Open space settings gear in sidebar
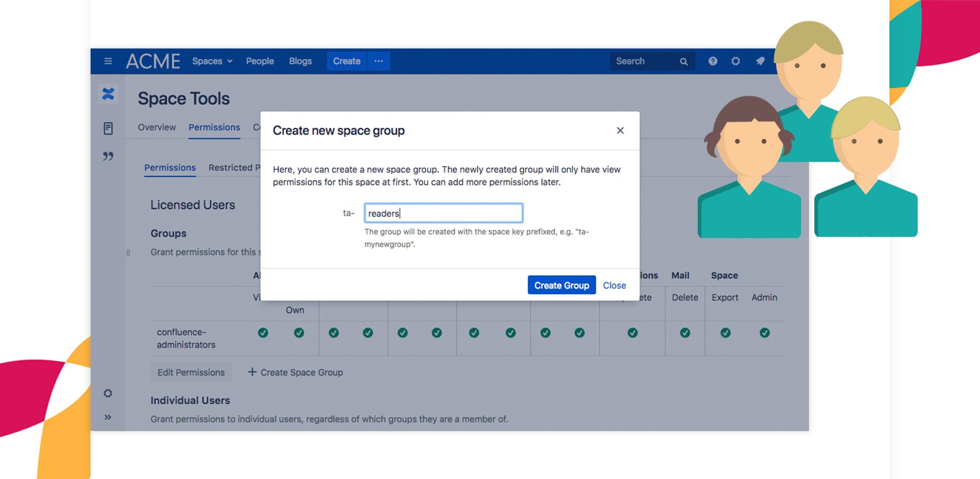The height and width of the screenshot is (479, 980). click(108, 393)
